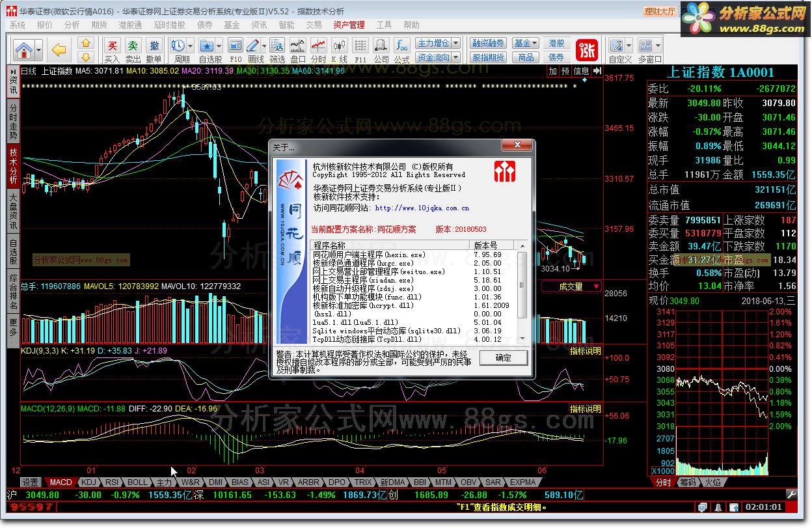Expand the 自定义 dropdown arrow
The width and height of the screenshot is (812, 528).
(x=629, y=46)
